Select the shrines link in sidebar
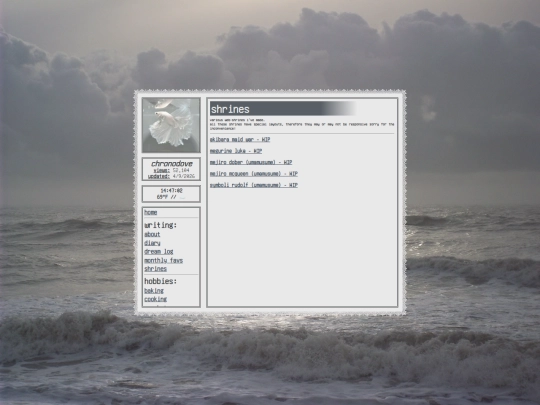 [155, 269]
